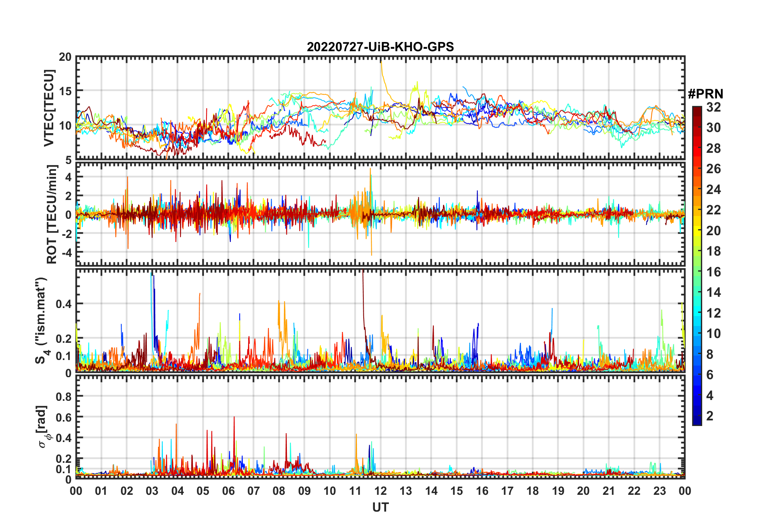This screenshot has width=761, height=532.
Task: Click the #PRN colorbar title
Action: coord(705,94)
